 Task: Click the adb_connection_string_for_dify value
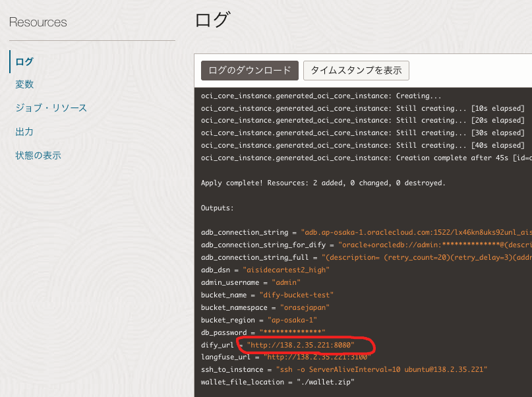click(x=435, y=245)
